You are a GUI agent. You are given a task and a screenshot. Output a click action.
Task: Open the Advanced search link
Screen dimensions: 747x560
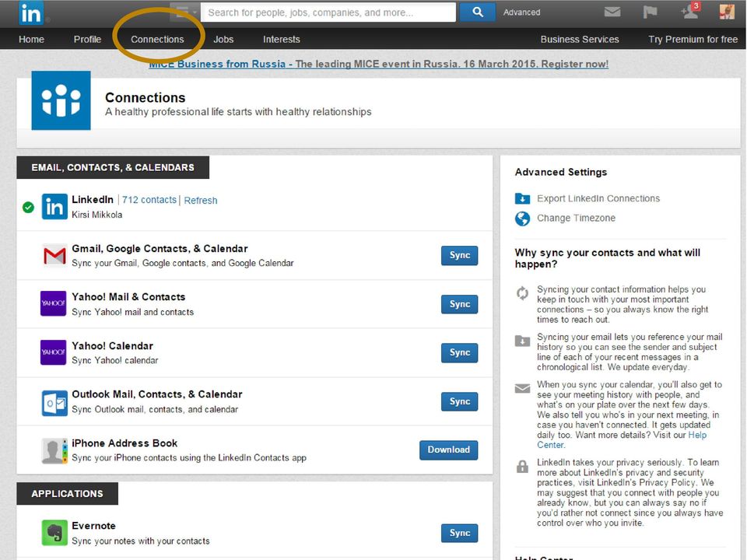pyautogui.click(x=521, y=12)
